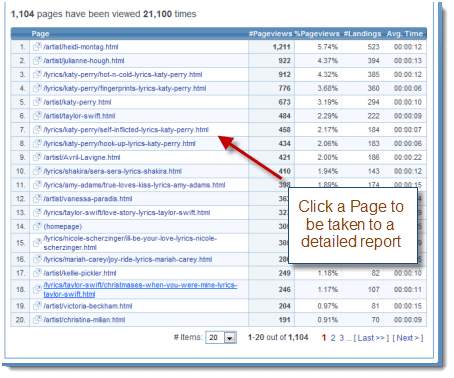Open /artist/Avril-Lavigne.html link

pos(82,157)
